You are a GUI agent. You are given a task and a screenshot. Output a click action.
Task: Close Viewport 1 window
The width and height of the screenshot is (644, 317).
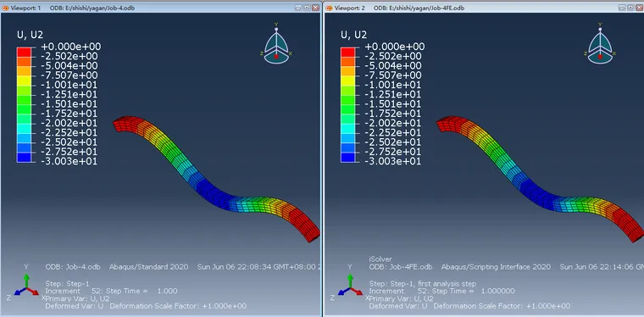point(315,8)
